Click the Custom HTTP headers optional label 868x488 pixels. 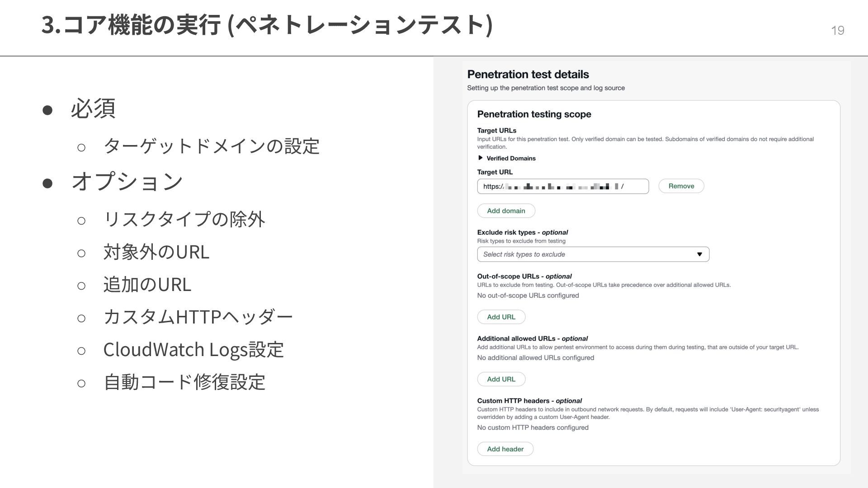[529, 401]
